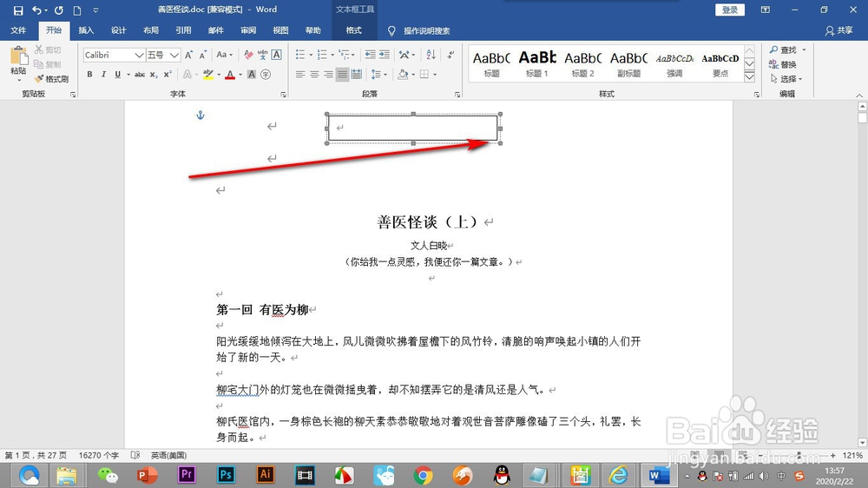Viewport: 868px width, 488px height.
Task: Click the character border A icon
Action: [277, 55]
